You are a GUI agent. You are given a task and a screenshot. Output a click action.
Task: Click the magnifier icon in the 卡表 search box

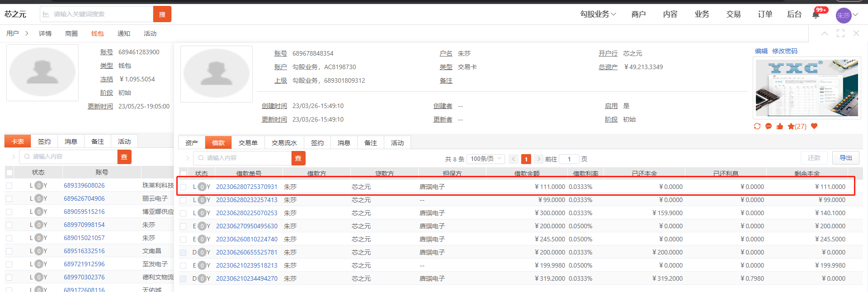[27, 157]
